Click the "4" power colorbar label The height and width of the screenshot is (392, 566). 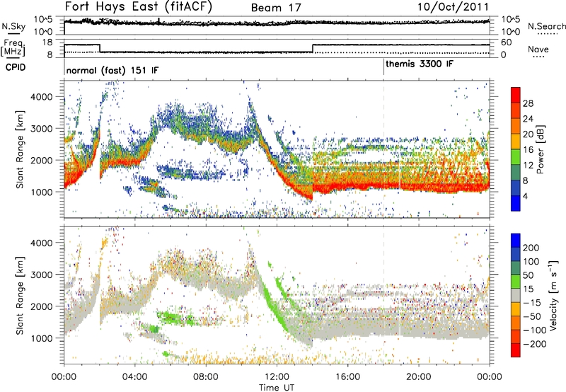(x=525, y=196)
